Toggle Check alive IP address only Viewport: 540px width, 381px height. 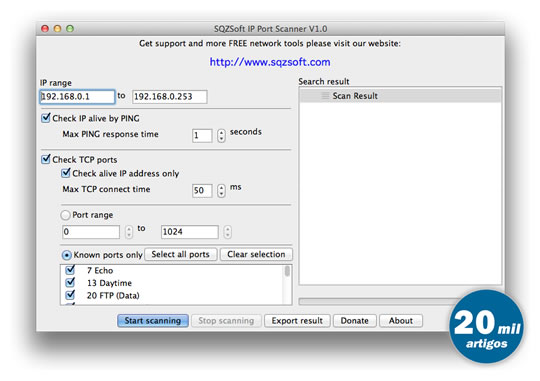click(x=66, y=173)
